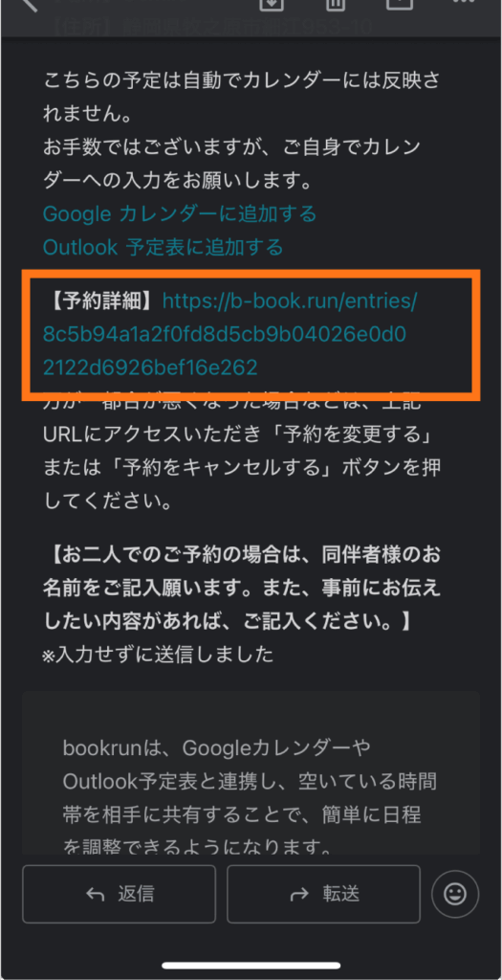Open the Outlook 予定表に追加する link
The image size is (502, 980).
pyautogui.click(x=163, y=247)
